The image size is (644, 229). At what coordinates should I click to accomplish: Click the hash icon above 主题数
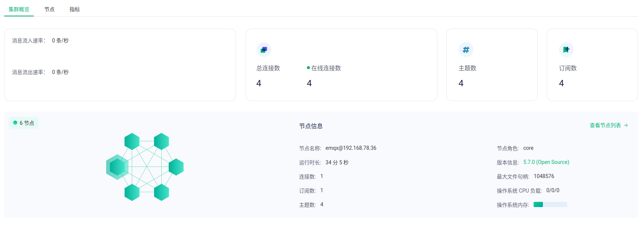click(x=466, y=50)
